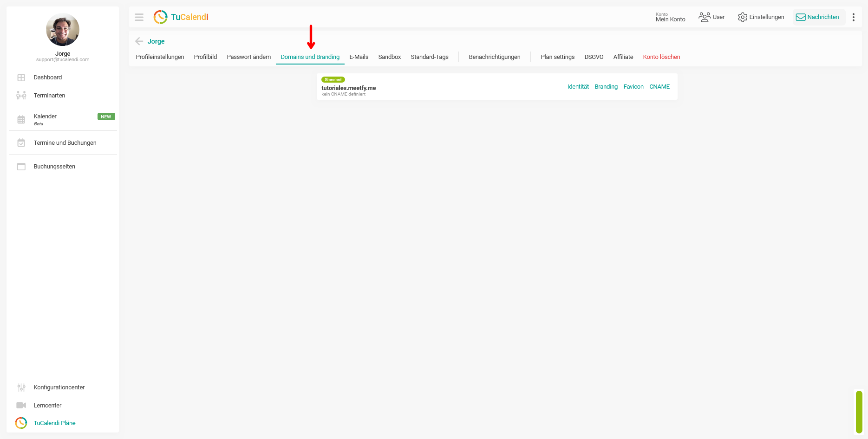The width and height of the screenshot is (868, 439).
Task: Click the Favicon link
Action: 633,87
